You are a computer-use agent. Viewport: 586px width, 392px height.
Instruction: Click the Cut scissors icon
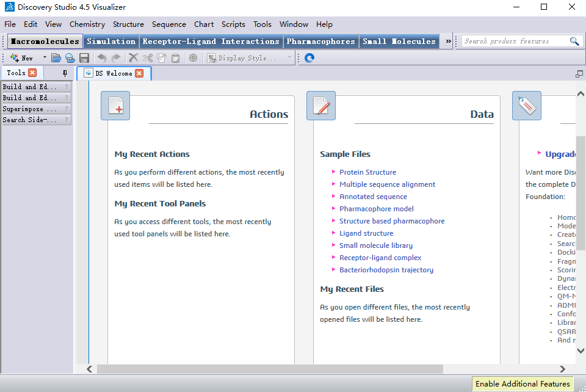[148, 58]
